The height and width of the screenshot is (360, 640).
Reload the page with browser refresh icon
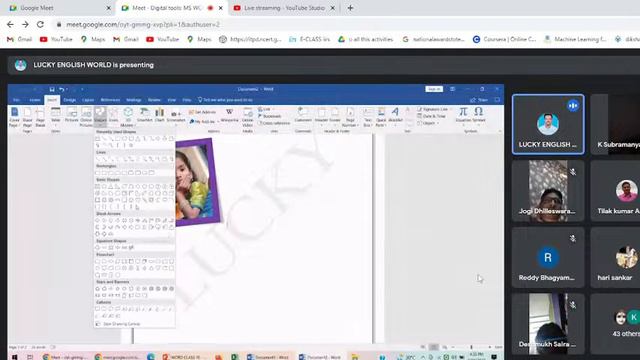pos(40,24)
